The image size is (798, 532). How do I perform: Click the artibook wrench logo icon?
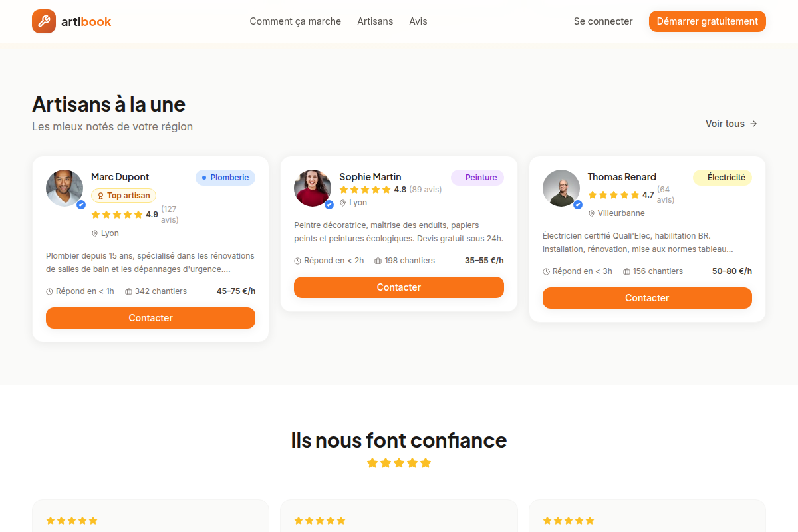click(x=44, y=21)
